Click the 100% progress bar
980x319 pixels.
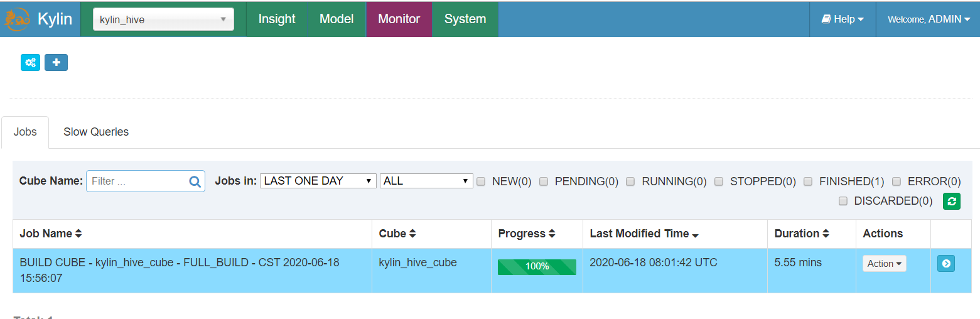tap(537, 267)
